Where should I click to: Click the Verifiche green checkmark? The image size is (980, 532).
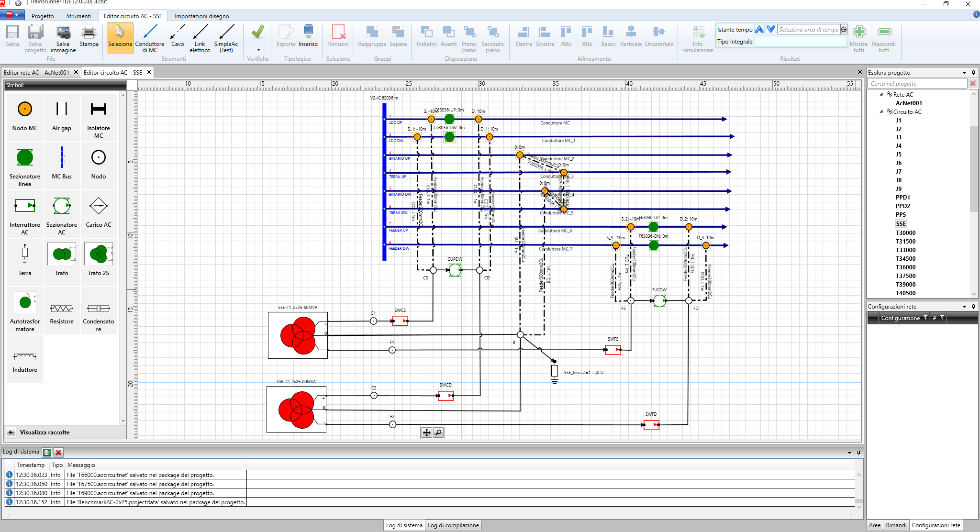[258, 33]
